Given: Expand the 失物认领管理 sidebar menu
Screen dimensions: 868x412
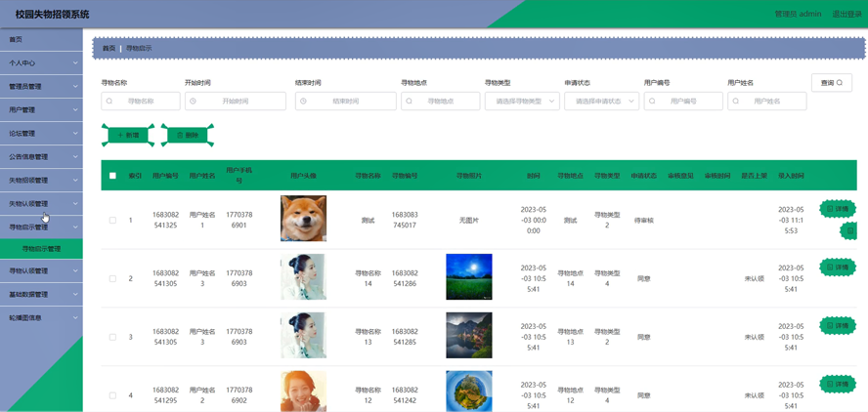Looking at the screenshot, I should coord(41,203).
